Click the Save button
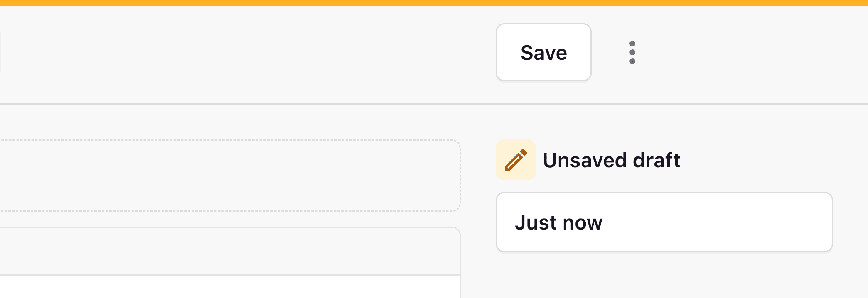Viewport: 868px width, 298px height. (x=543, y=52)
